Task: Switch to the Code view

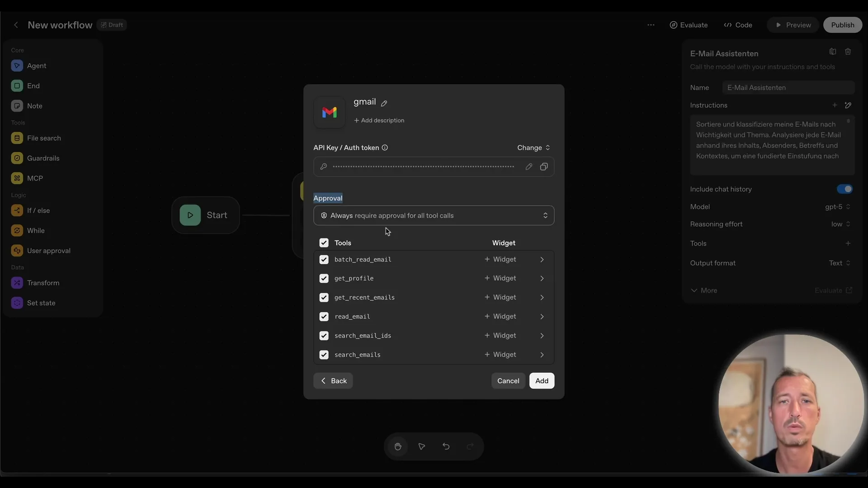Action: pos(738,25)
